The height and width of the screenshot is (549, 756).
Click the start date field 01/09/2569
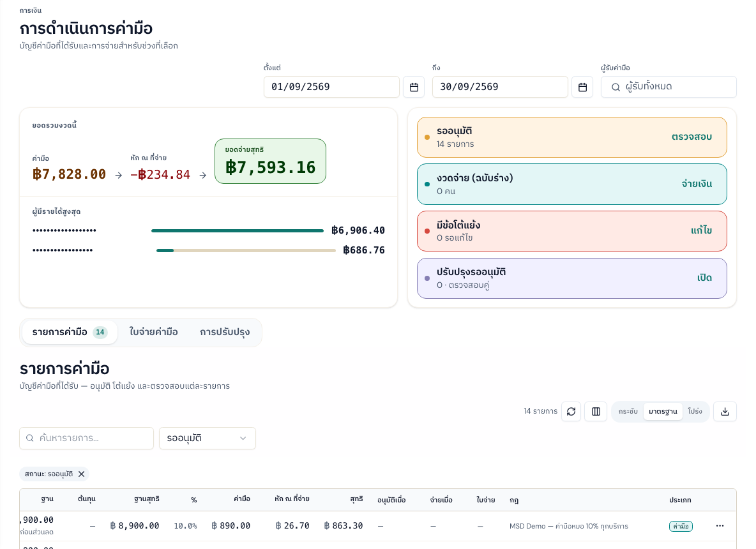click(x=331, y=87)
